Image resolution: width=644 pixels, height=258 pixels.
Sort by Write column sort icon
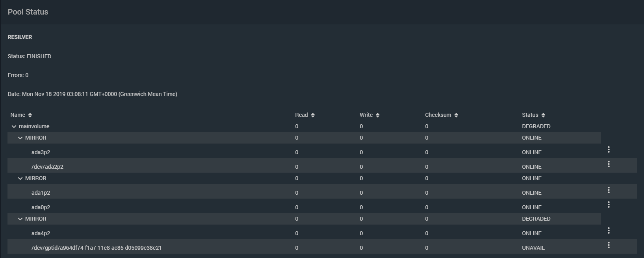tap(377, 115)
